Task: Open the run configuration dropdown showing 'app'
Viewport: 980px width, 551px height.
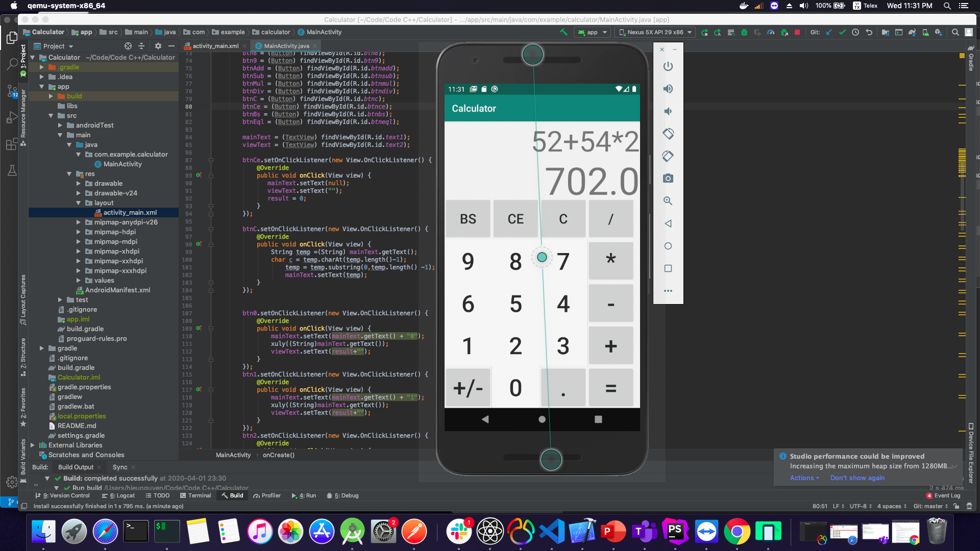Action: click(592, 32)
